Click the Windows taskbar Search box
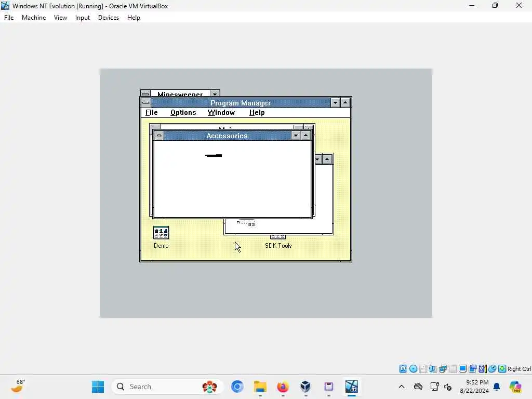Viewport: 532px width, 399px height. click(x=167, y=387)
